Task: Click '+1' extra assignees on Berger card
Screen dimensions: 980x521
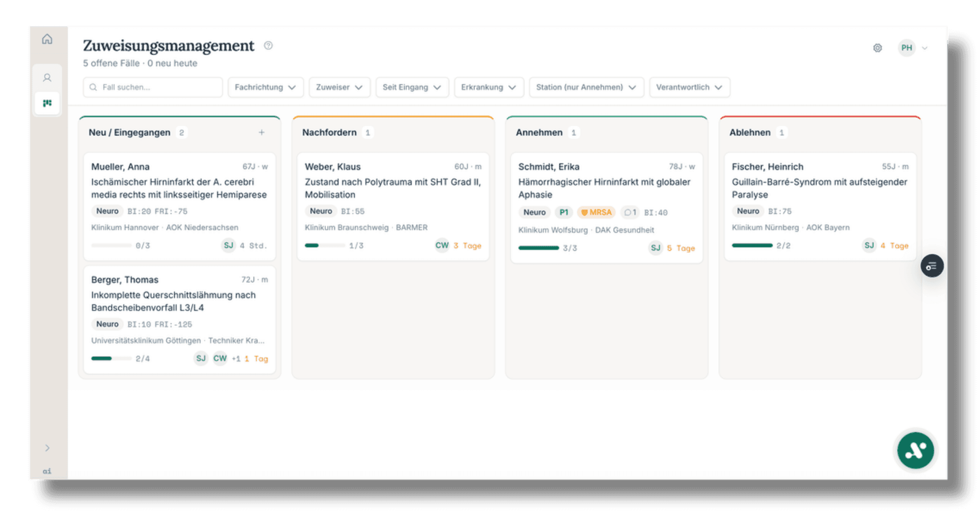Action: tap(236, 359)
